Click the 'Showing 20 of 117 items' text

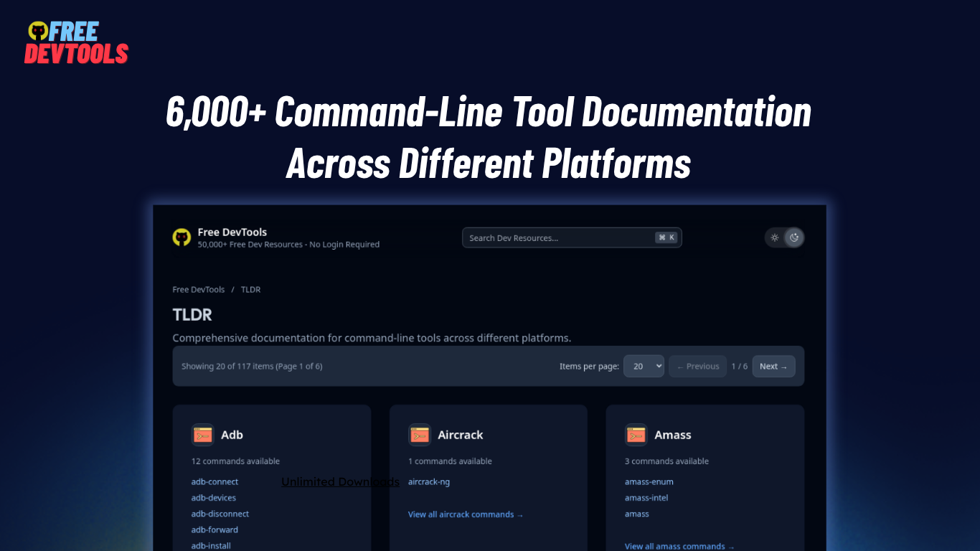[x=252, y=366]
